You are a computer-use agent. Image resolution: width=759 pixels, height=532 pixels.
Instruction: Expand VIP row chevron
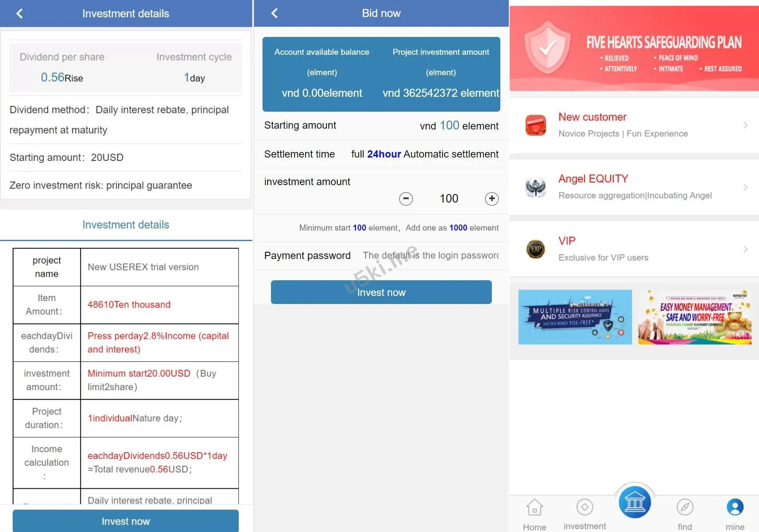[745, 249]
